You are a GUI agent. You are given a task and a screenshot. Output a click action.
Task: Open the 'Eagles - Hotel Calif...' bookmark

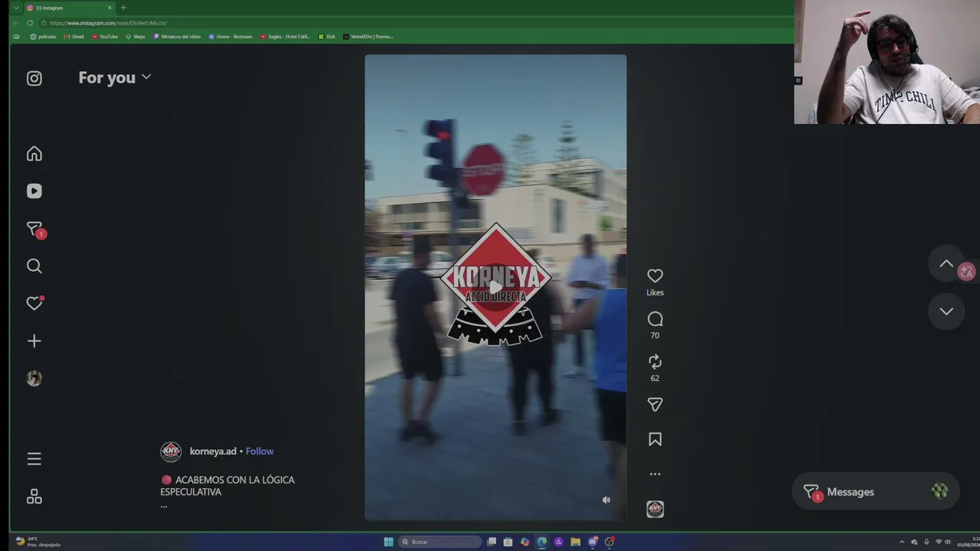[x=286, y=37]
